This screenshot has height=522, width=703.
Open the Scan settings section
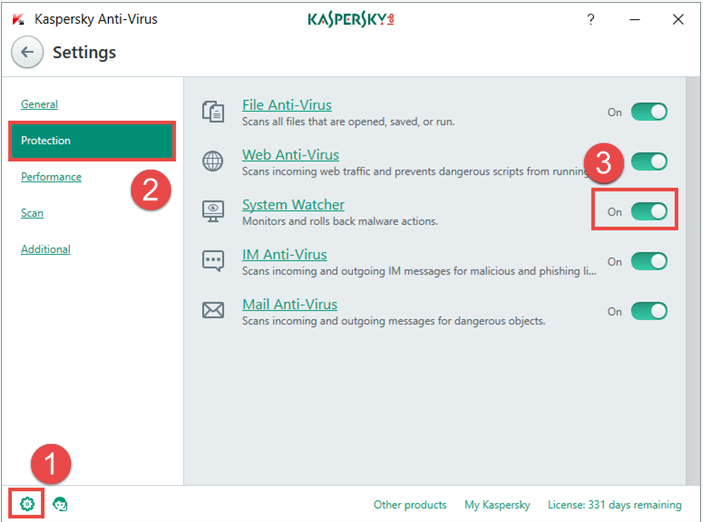coord(32,213)
